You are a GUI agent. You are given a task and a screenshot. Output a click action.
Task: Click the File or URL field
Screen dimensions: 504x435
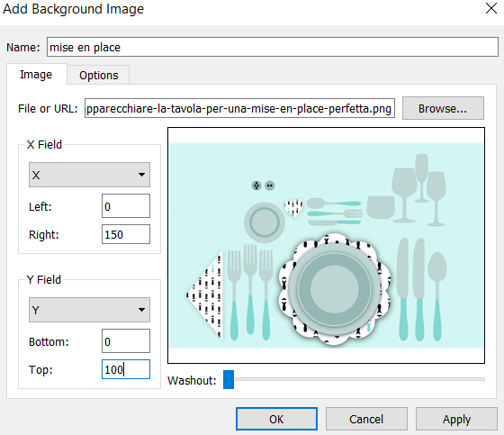(239, 108)
